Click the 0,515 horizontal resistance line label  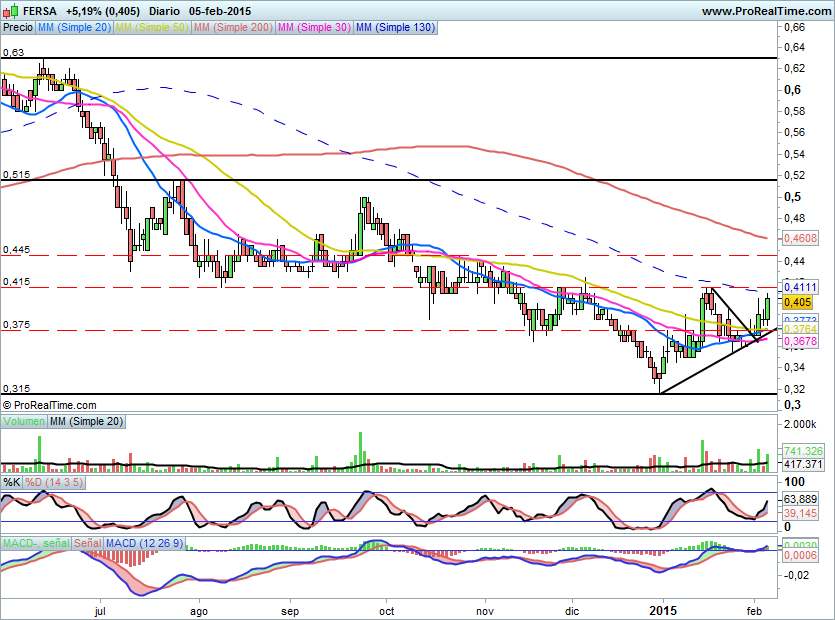[15, 174]
